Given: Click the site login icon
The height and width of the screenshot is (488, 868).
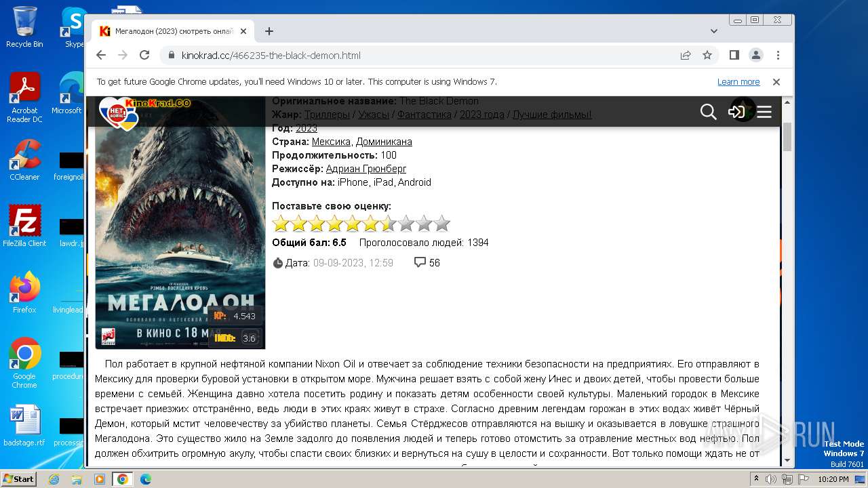Looking at the screenshot, I should [736, 112].
